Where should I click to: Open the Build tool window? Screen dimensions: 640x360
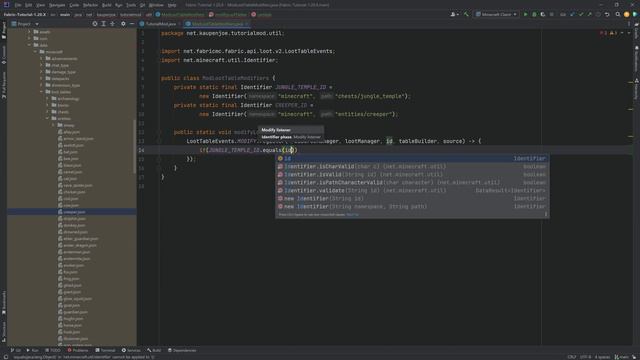pos(154,350)
